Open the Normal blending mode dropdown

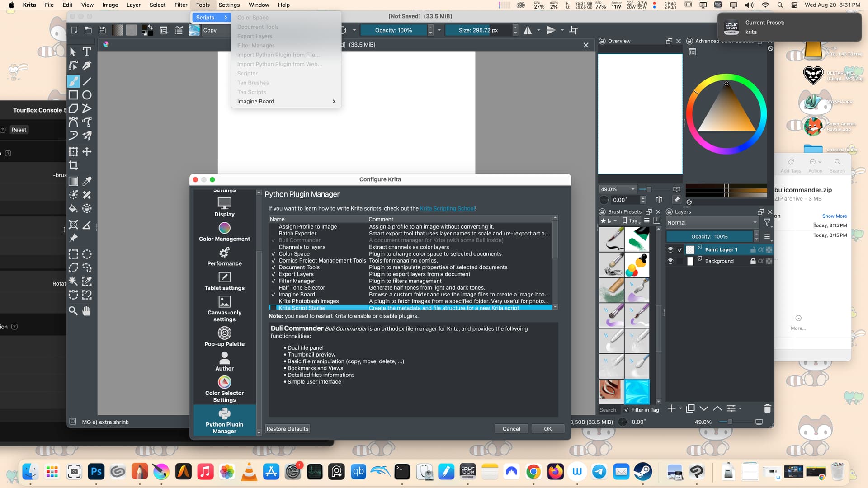click(x=712, y=222)
